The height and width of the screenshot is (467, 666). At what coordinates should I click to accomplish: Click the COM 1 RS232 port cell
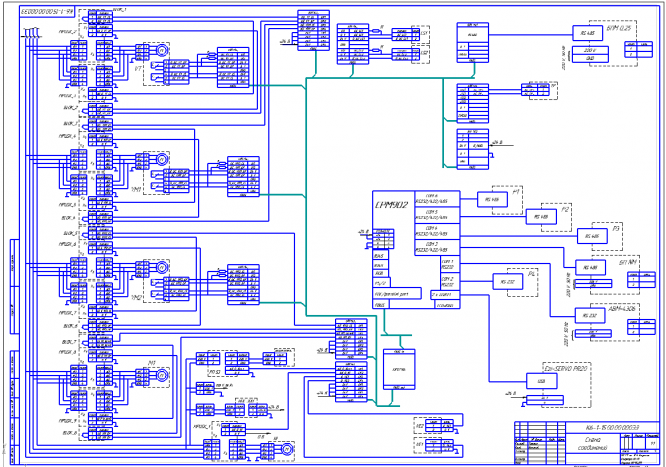[450, 265]
